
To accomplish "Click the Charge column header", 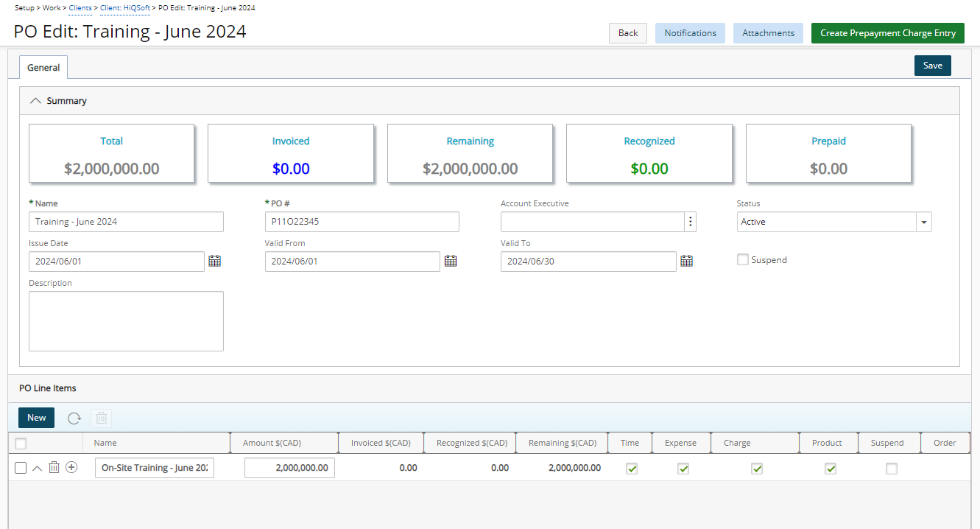I will (x=737, y=443).
